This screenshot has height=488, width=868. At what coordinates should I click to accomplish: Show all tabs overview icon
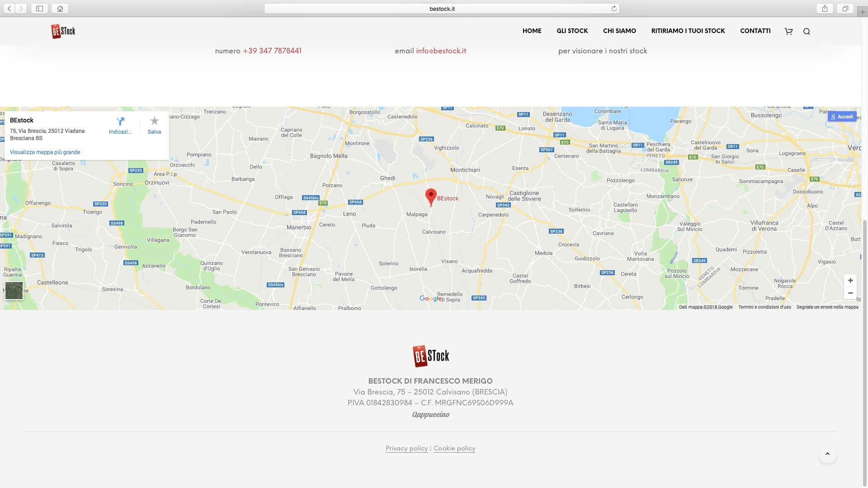coord(845,9)
